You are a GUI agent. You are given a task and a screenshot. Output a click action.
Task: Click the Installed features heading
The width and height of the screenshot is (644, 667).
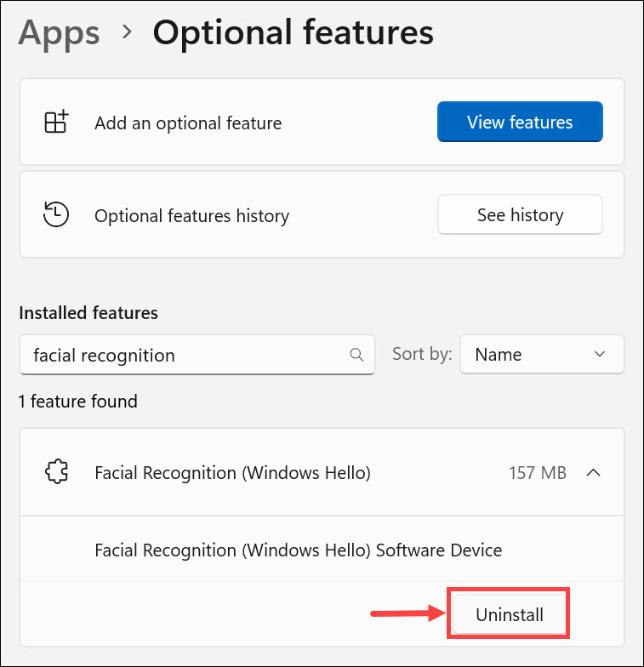(88, 313)
